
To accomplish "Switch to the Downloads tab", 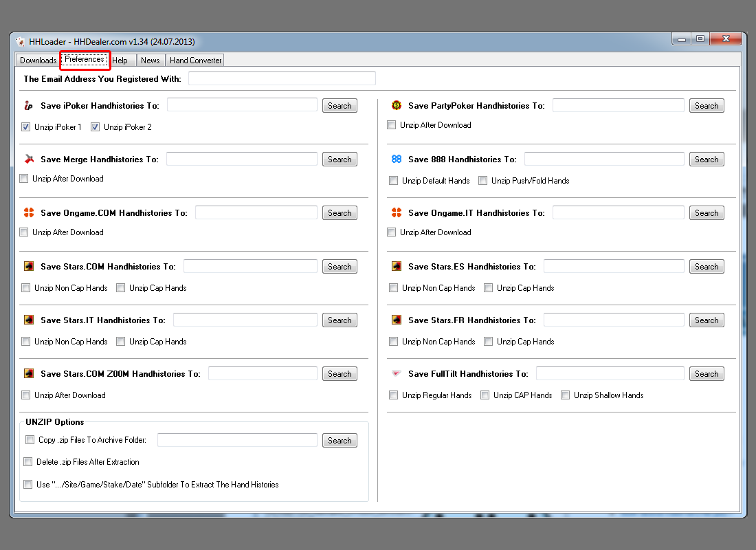I will pyautogui.click(x=38, y=60).
